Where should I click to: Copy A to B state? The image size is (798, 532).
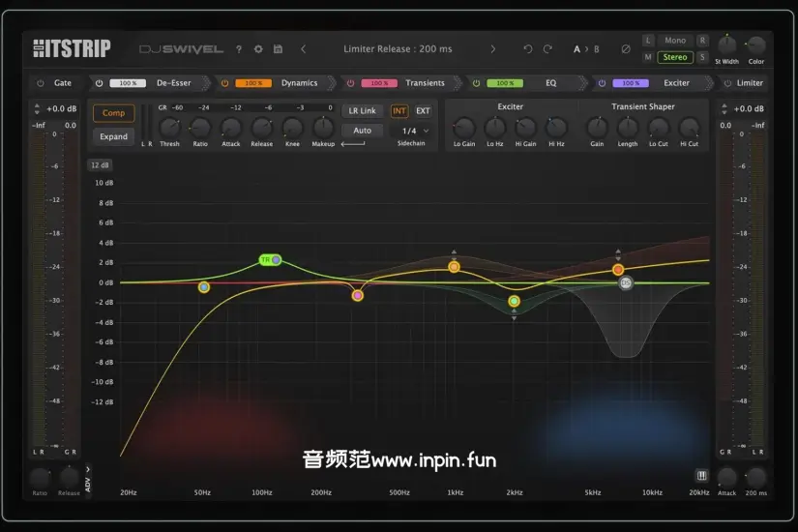pos(586,49)
